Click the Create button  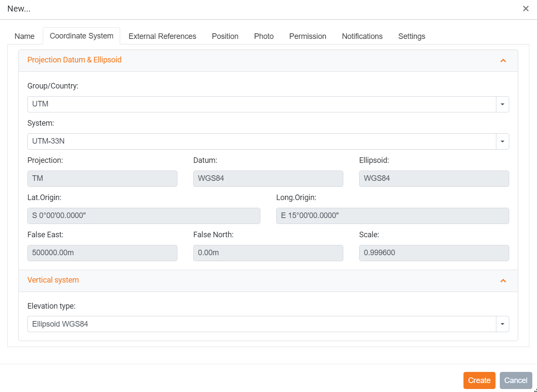pyautogui.click(x=479, y=380)
